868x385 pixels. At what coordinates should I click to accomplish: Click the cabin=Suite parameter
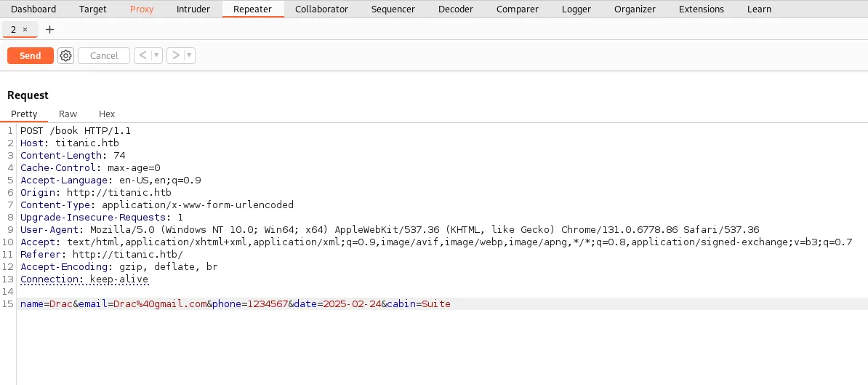point(419,303)
